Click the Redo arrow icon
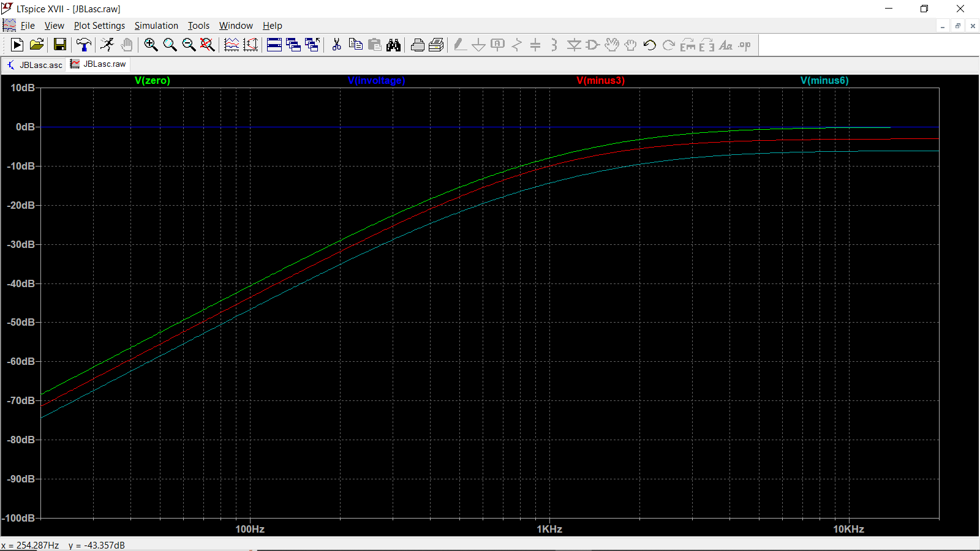The image size is (980, 551). coord(669,45)
